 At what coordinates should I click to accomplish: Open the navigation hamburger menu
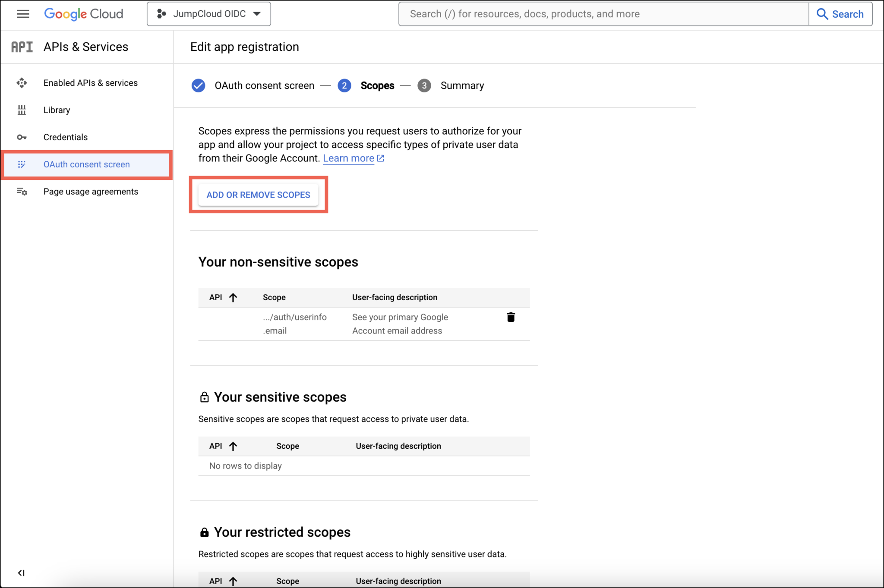pyautogui.click(x=23, y=14)
